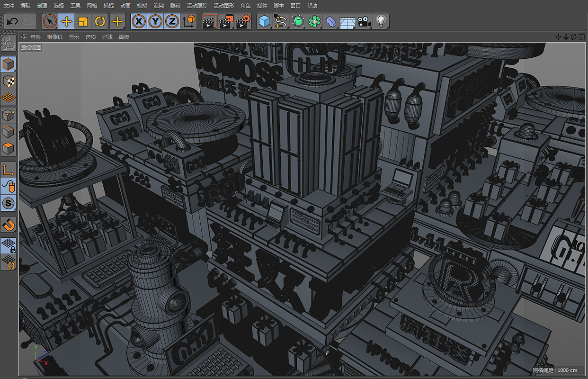Open the 渲染 menu
Viewport: 588px width, 379px height.
(159, 6)
